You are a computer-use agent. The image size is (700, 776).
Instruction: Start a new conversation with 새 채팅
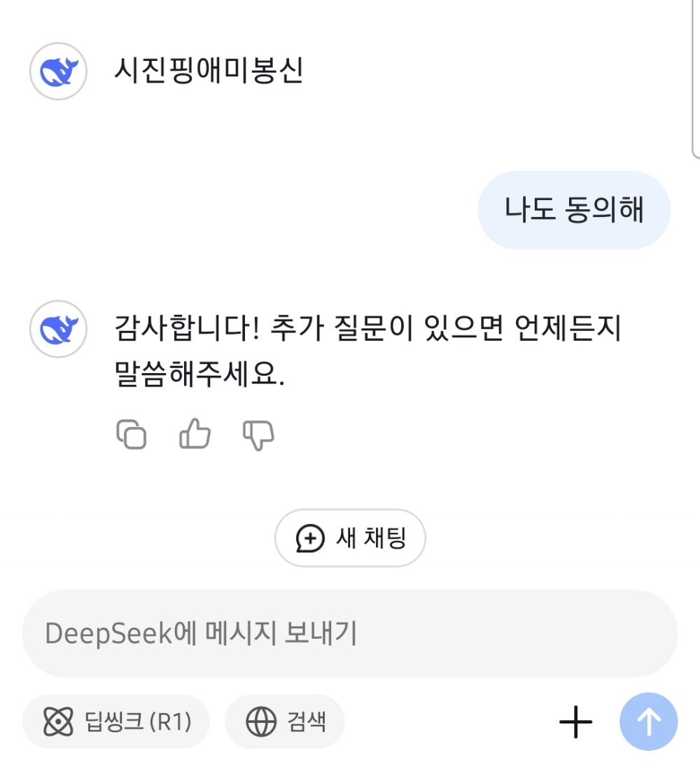tap(350, 538)
